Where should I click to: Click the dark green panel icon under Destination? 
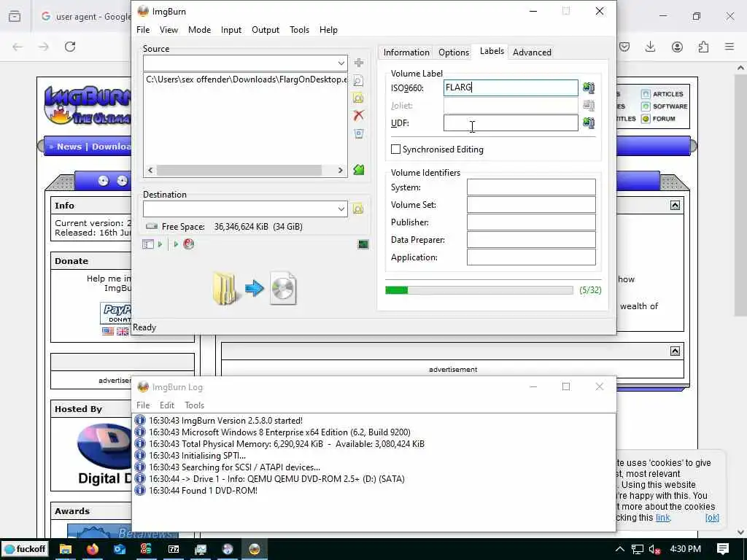[x=363, y=244]
